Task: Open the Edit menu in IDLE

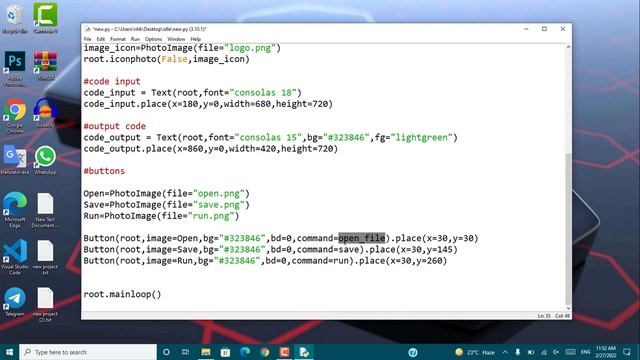Action: (x=100, y=39)
